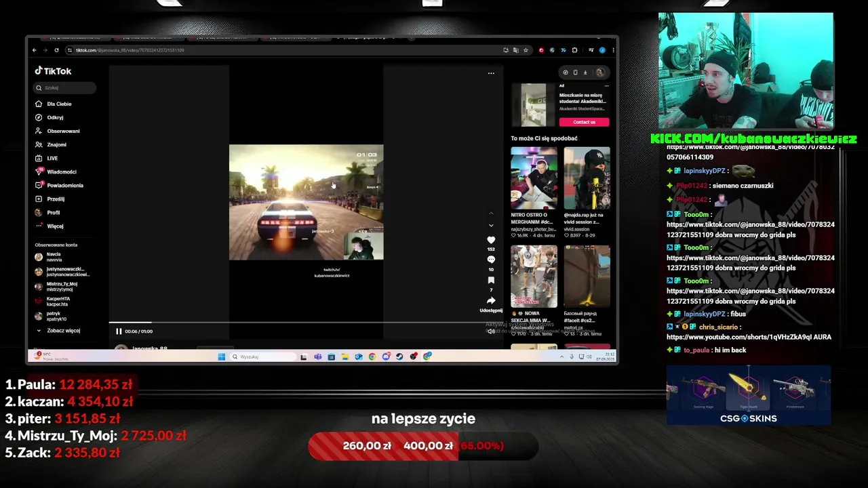Open the Chrome extensions puzzle icon
The image size is (868, 488).
pos(575,50)
